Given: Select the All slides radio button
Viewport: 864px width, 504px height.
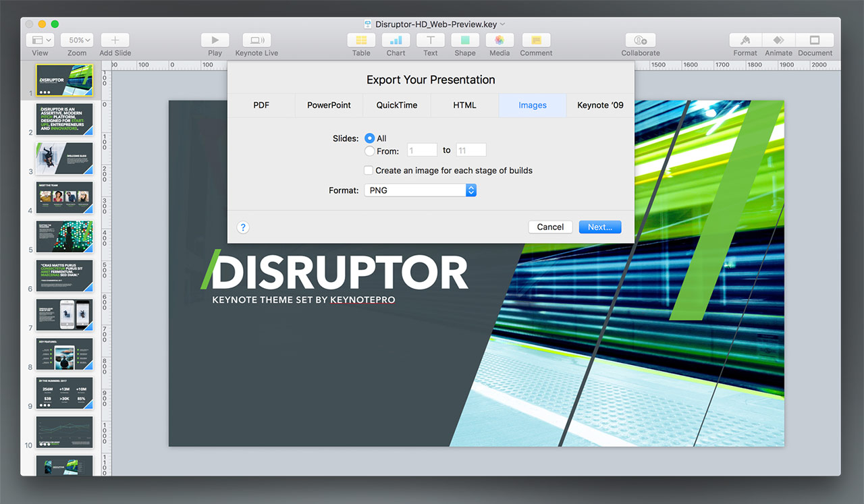Looking at the screenshot, I should [x=369, y=138].
